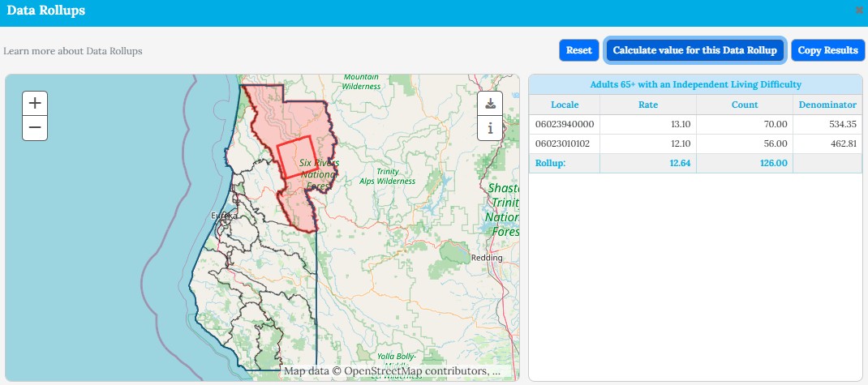
Task: Close the Data Rollups dialog
Action: pos(860,11)
